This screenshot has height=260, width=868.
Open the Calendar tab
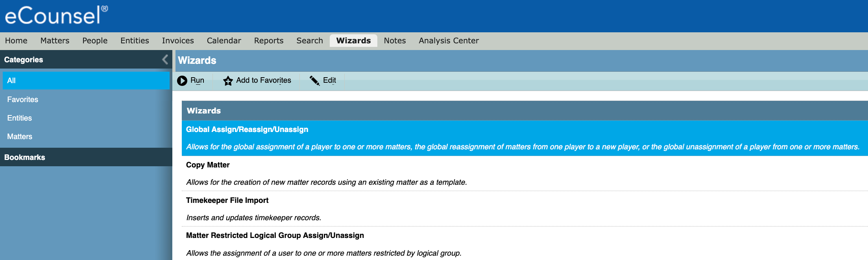224,41
